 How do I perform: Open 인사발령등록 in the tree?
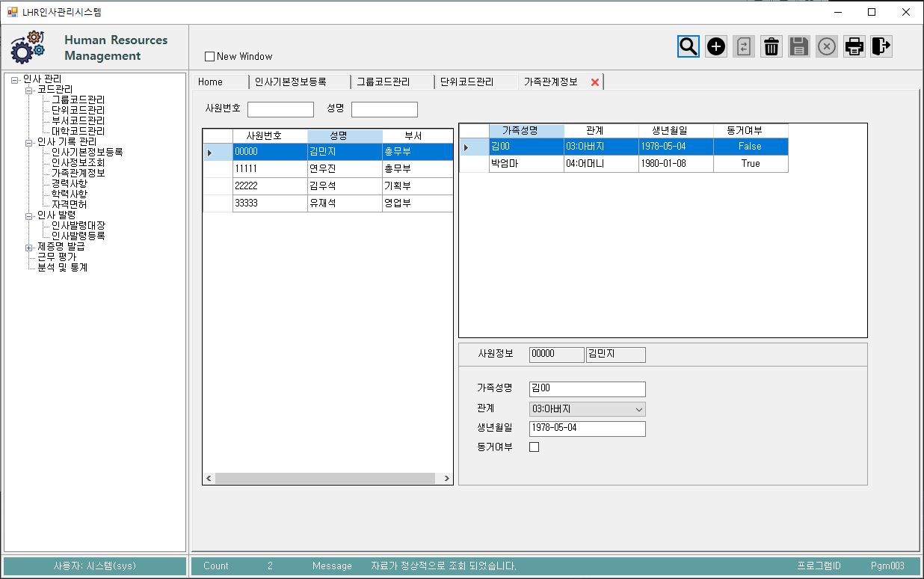point(78,236)
